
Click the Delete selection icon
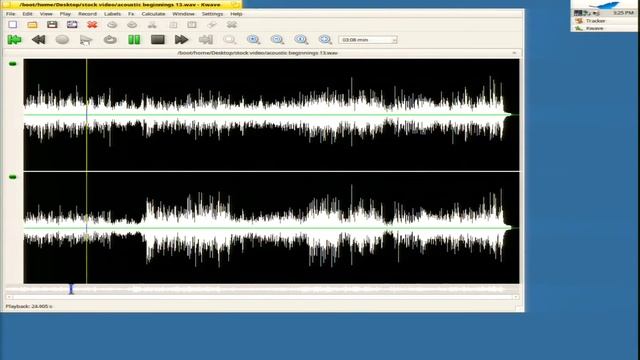click(232, 24)
